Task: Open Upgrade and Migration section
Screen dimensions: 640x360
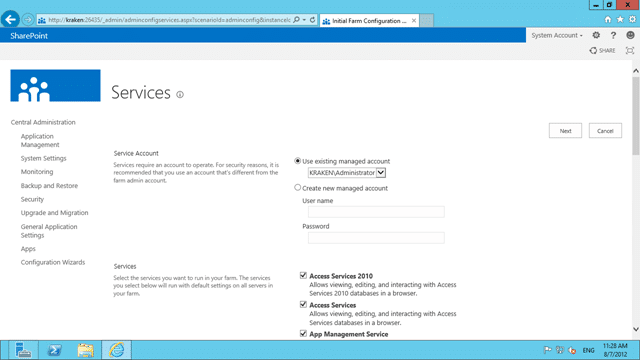Action: (x=54, y=213)
